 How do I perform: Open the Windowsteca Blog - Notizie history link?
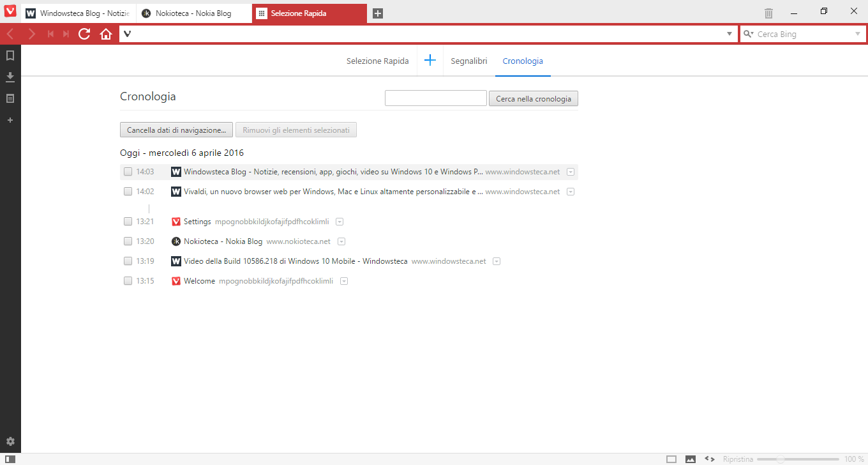(333, 172)
